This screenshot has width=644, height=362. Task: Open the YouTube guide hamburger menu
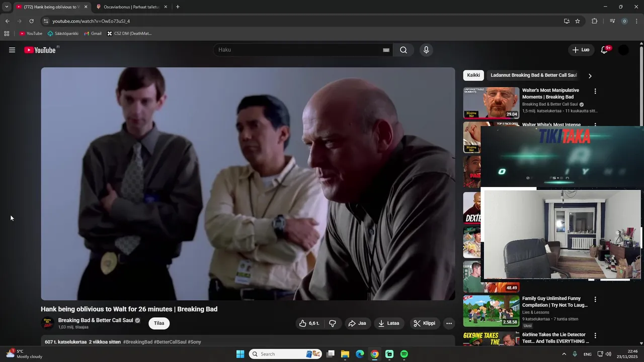[12, 50]
